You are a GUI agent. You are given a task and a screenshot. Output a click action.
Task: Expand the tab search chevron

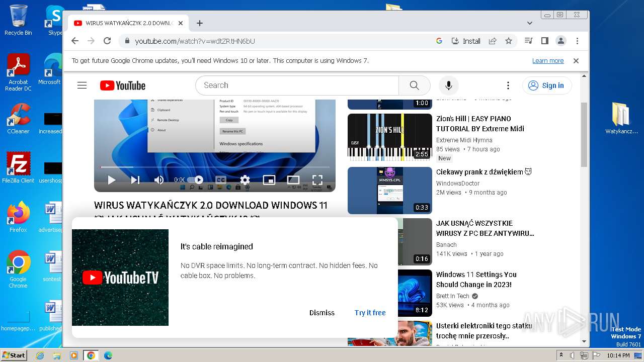click(530, 23)
